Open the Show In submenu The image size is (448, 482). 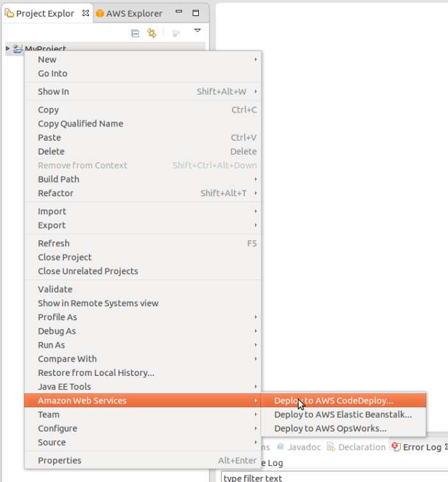[143, 91]
